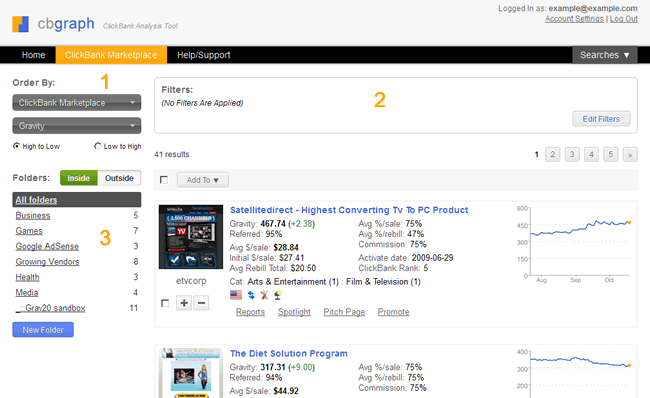Screen dimensions: 650x398
Task: Click the Satellitedirect product thumbnail
Action: pyautogui.click(x=191, y=237)
